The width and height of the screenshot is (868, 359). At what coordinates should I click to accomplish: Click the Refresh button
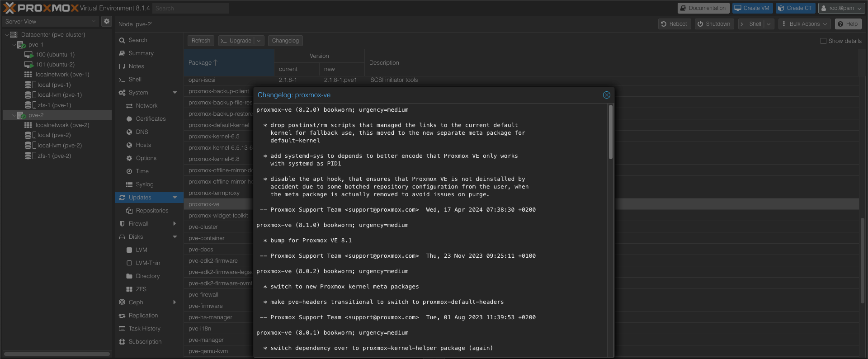click(x=201, y=41)
